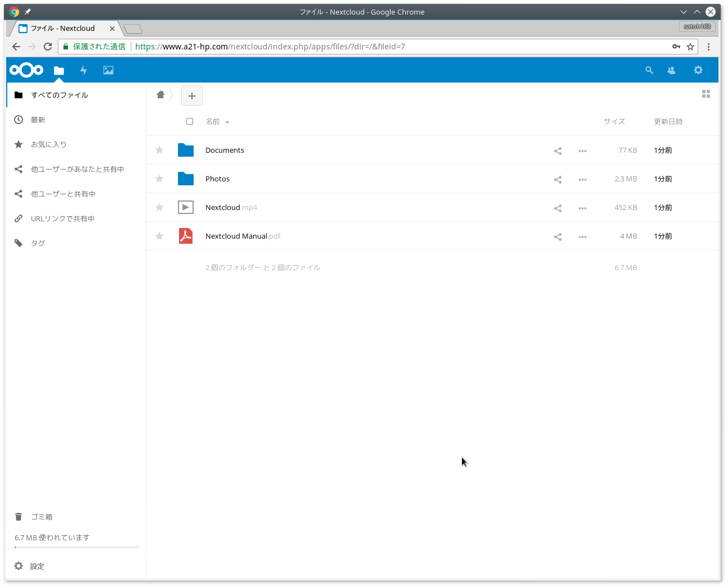Open the Nextcloud.mp4 file name

point(231,207)
